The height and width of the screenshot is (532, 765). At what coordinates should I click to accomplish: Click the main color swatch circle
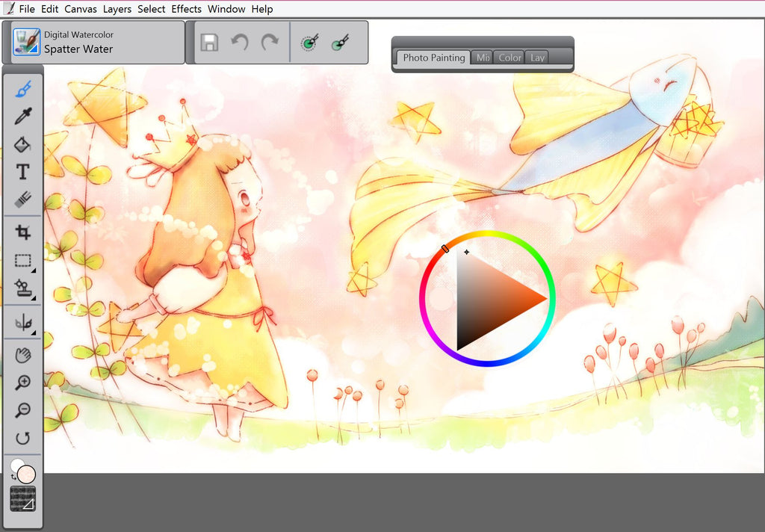point(27,474)
